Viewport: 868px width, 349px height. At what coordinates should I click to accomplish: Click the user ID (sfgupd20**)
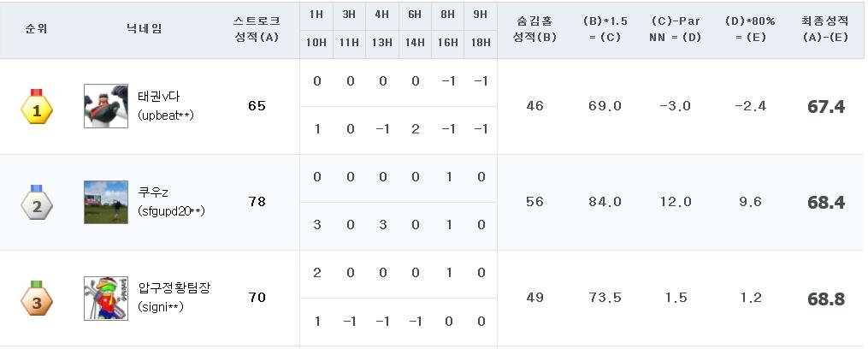tap(172, 211)
